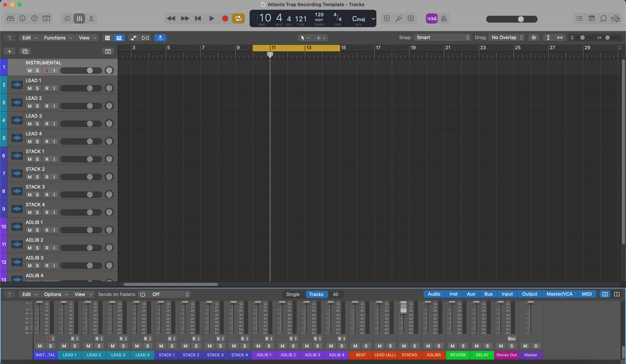Viewport: 626px width, 364px height.
Task: Open the Snap Smart dropdown
Action: 442,38
